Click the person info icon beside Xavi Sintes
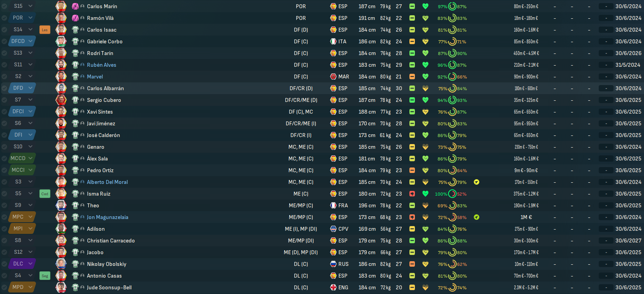This screenshot has width=644, height=294. click(x=82, y=112)
